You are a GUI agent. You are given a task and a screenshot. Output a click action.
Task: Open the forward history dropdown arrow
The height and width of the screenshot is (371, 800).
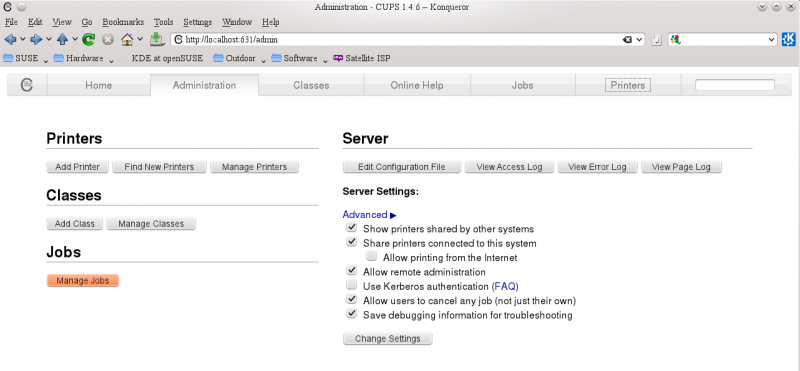pos(49,39)
